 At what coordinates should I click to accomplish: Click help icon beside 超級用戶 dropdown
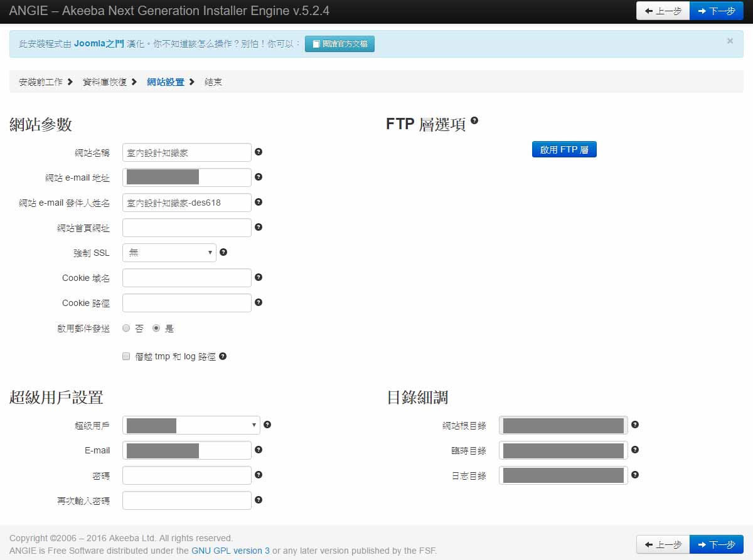[267, 425]
